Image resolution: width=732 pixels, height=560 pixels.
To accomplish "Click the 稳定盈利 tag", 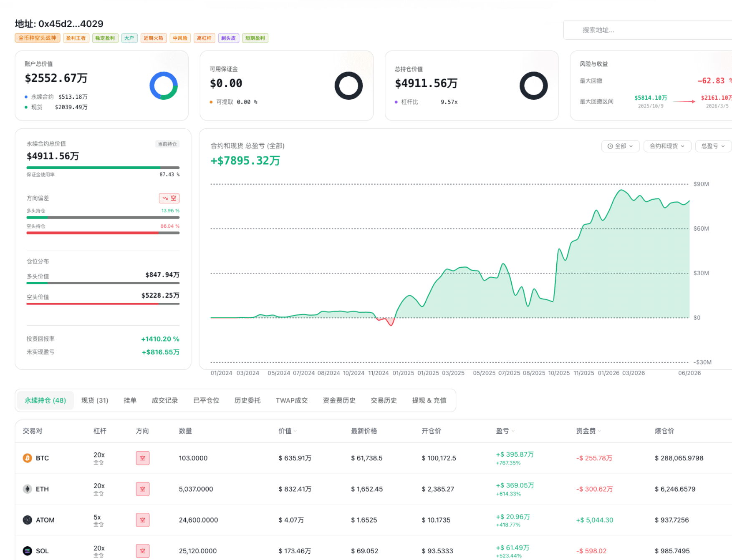I will (x=105, y=38).
